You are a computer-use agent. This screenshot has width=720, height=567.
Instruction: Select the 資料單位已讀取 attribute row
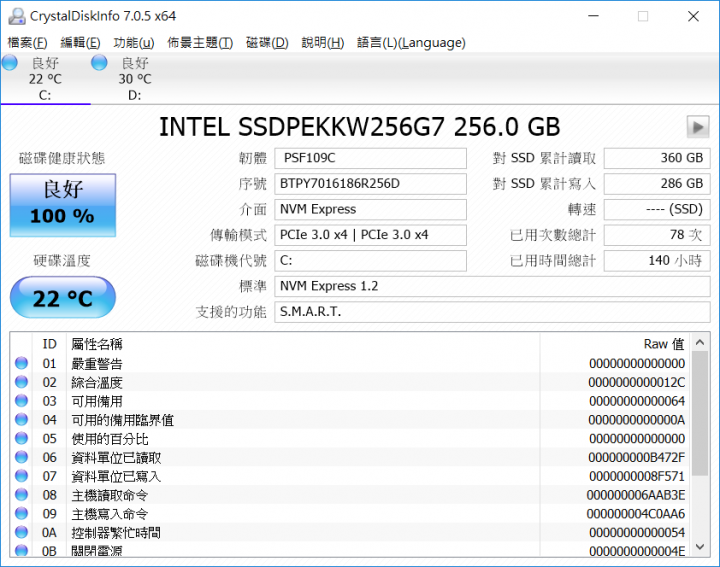click(x=351, y=457)
